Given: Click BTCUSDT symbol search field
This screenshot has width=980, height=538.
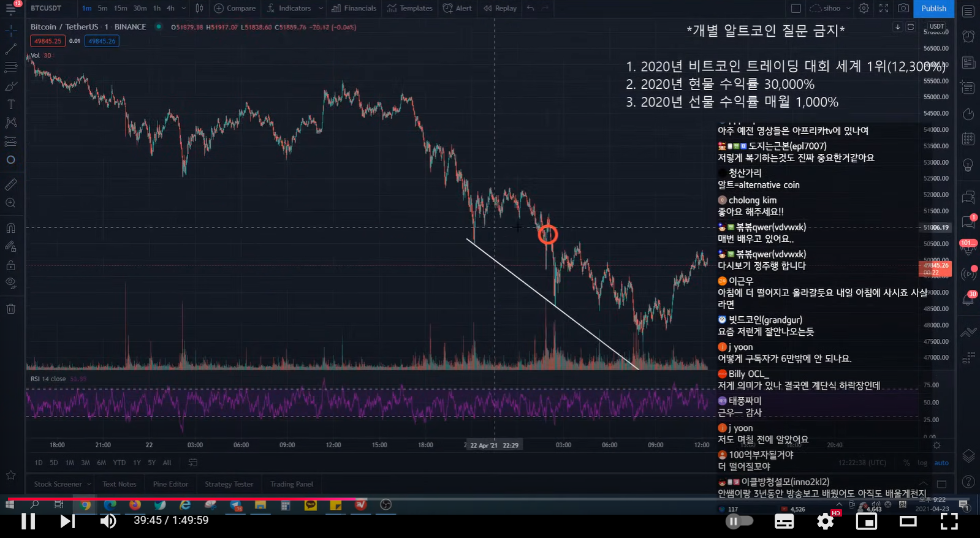Looking at the screenshot, I should point(46,9).
